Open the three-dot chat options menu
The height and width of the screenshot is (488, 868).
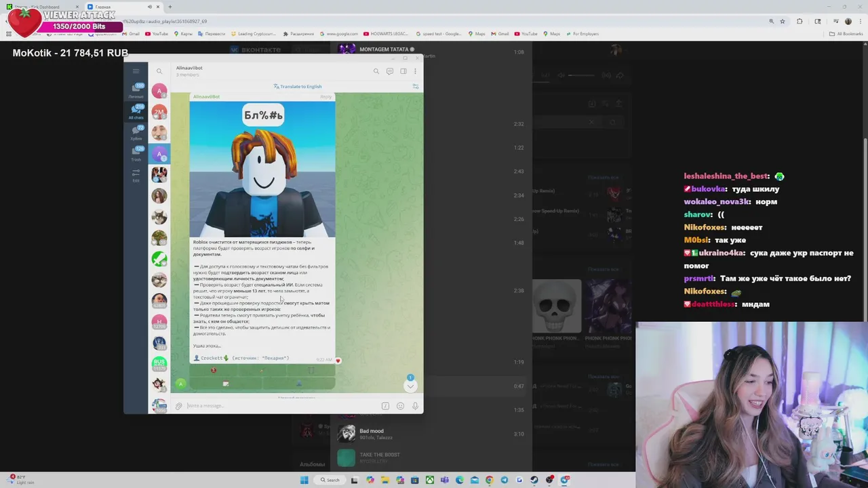tap(415, 71)
